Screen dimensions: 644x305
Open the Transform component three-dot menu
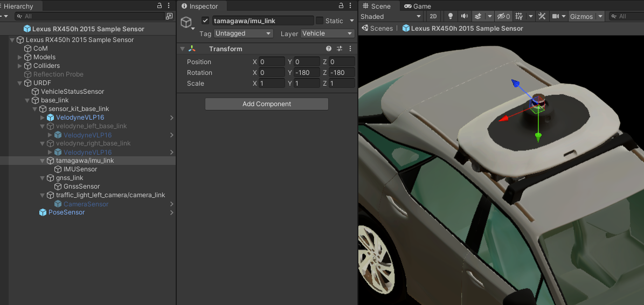[350, 49]
